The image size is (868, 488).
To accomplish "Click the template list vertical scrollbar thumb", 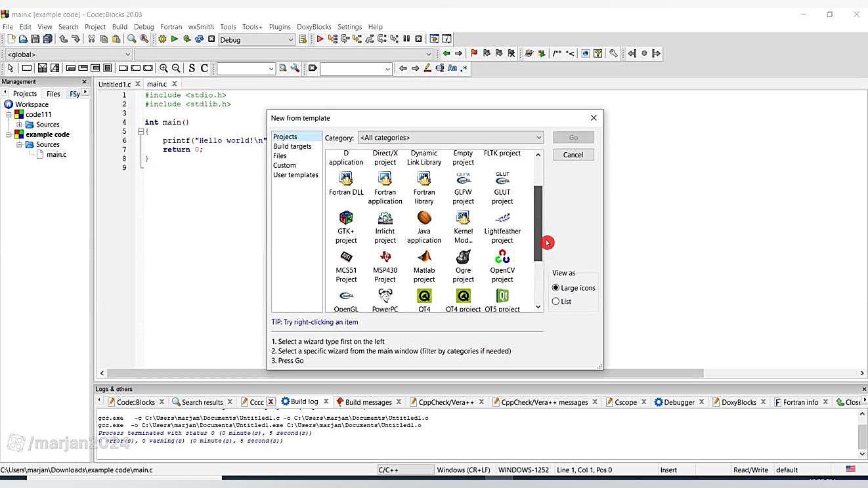I will click(x=538, y=223).
